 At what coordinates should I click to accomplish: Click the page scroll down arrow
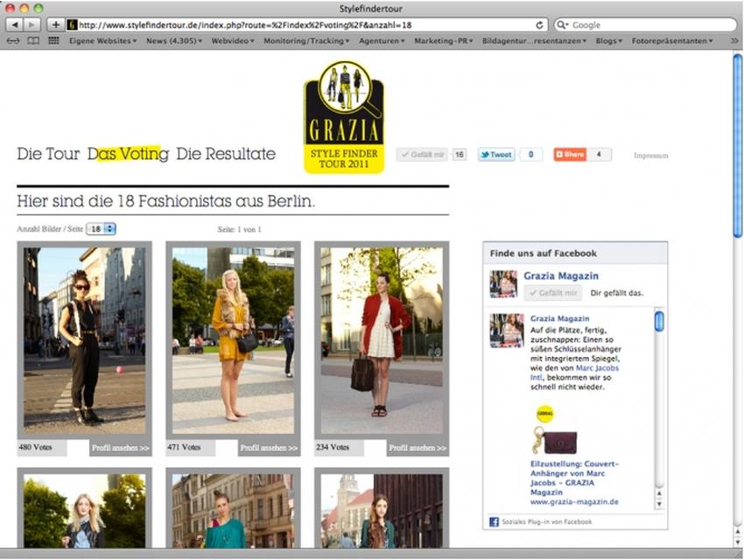[x=737, y=542]
